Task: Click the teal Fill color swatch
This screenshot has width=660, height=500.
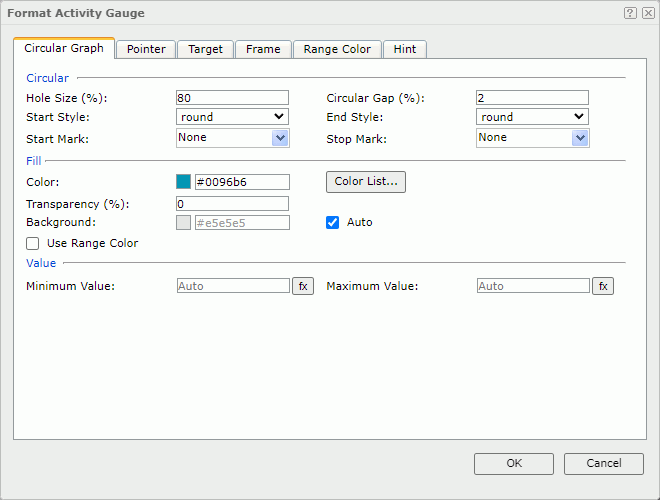Action: (x=183, y=182)
